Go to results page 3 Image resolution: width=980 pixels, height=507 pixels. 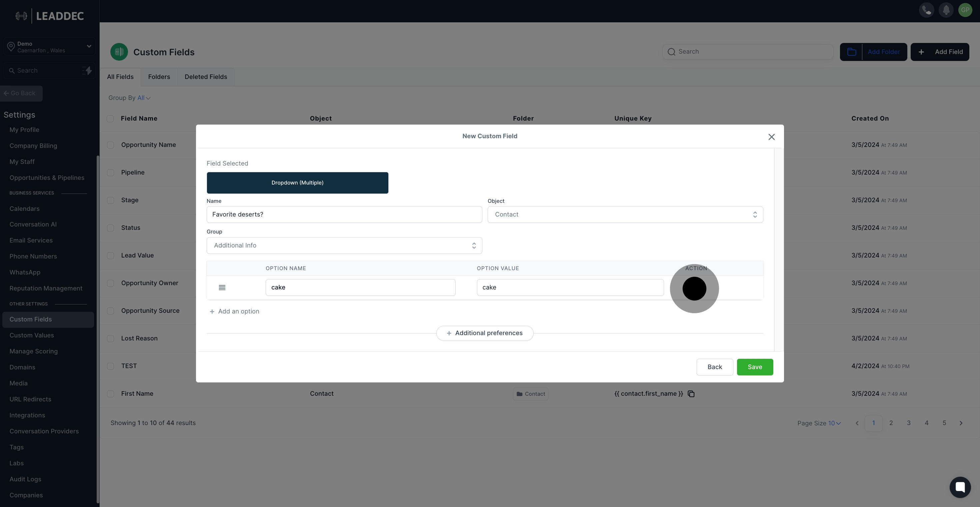tap(909, 423)
